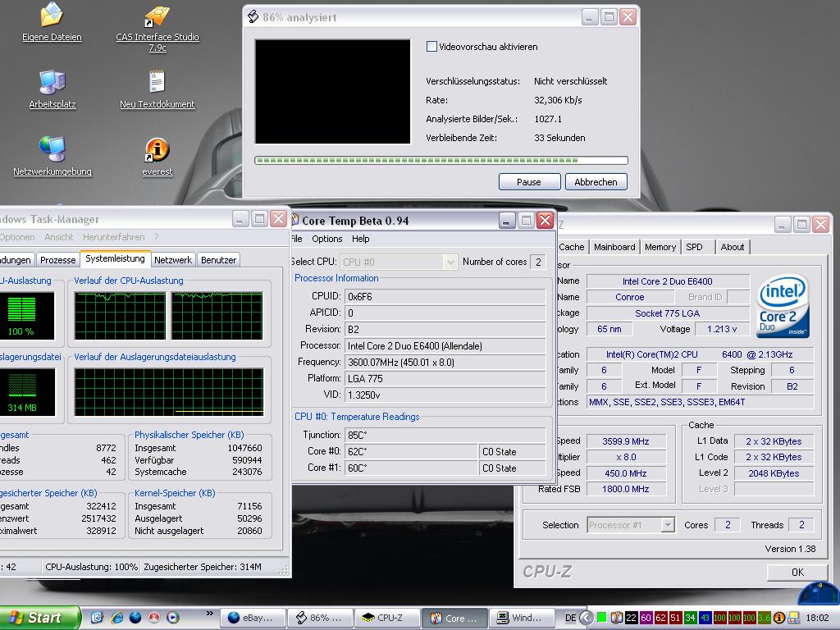The height and width of the screenshot is (630, 840).
Task: Click the Pause button in analysis window
Action: click(x=529, y=182)
